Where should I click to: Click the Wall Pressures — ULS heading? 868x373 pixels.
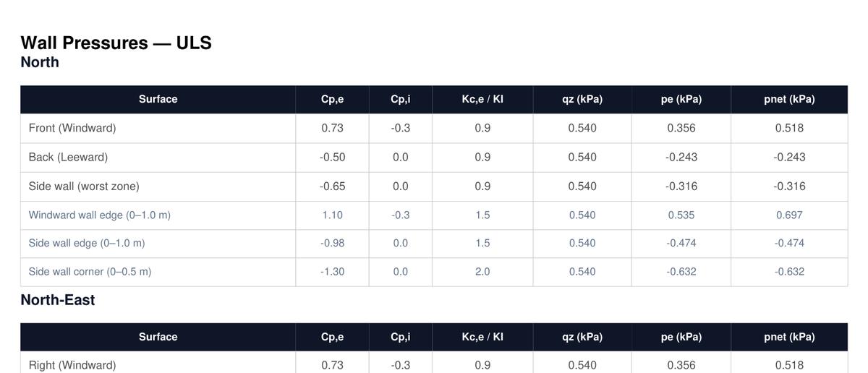point(116,43)
